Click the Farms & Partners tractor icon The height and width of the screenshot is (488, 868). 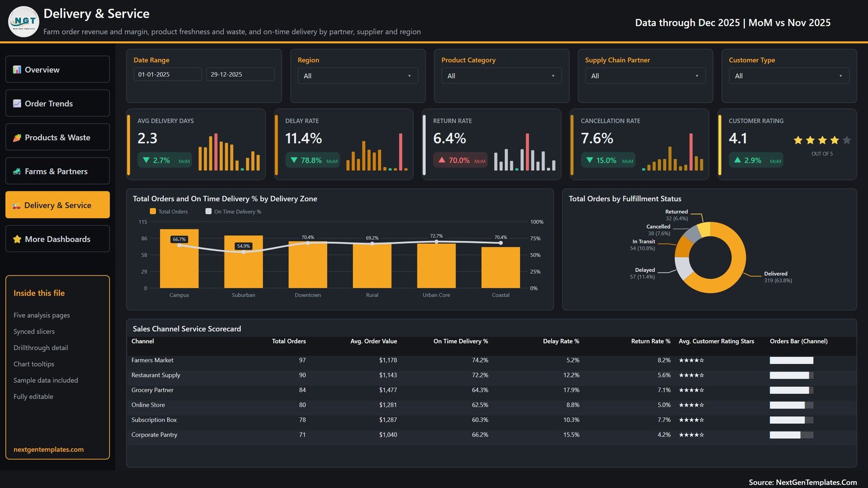[x=17, y=171]
